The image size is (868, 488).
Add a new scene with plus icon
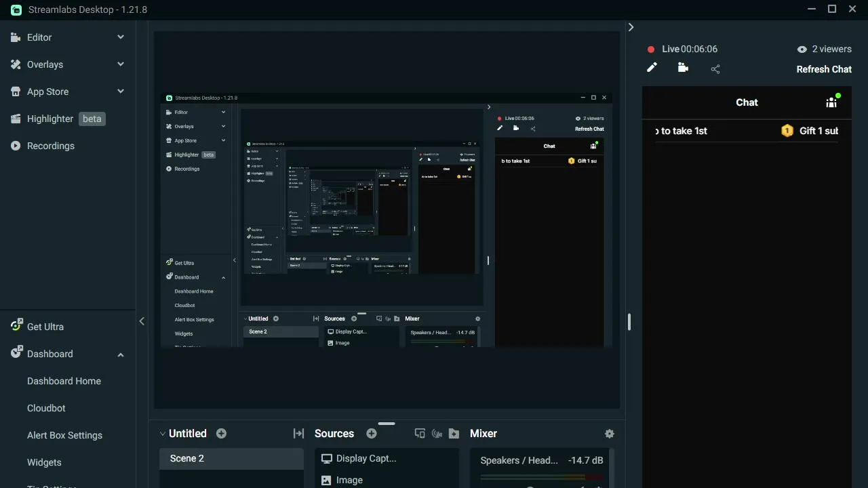coord(221,434)
